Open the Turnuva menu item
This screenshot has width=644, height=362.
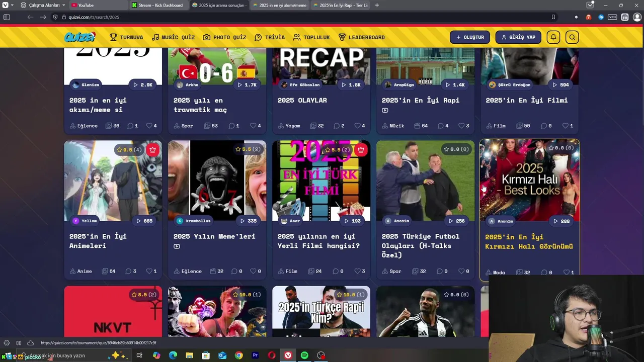(x=126, y=37)
